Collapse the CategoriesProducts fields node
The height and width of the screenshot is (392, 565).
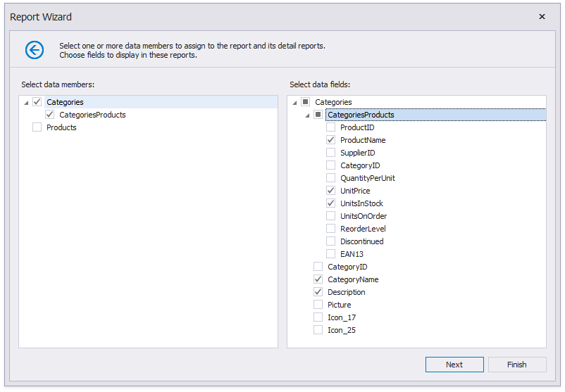click(x=307, y=115)
